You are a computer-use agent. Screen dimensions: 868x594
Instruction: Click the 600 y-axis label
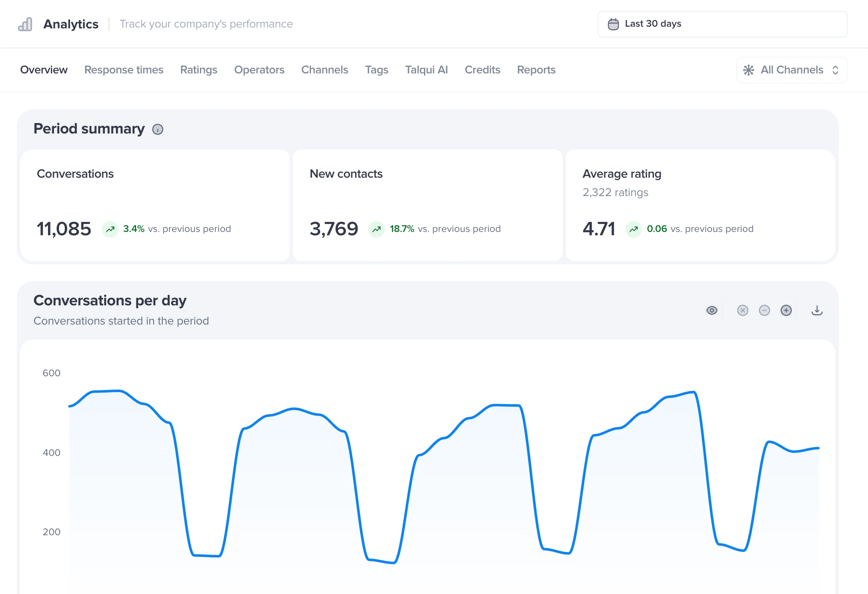[51, 373]
